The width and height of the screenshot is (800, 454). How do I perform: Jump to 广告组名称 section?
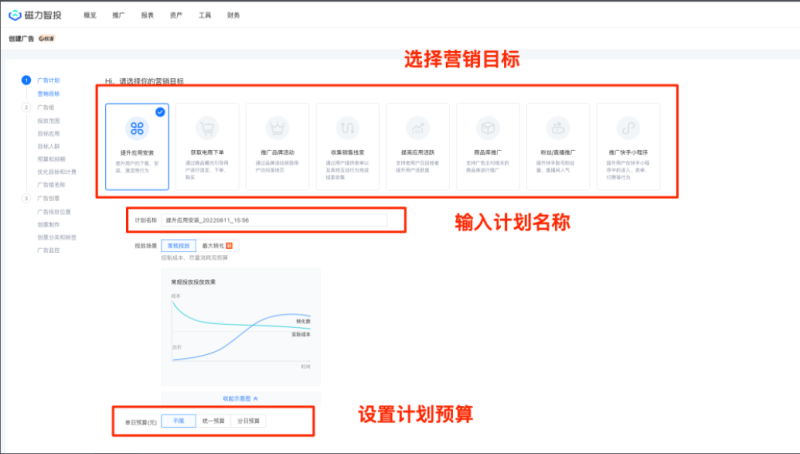pyautogui.click(x=51, y=185)
